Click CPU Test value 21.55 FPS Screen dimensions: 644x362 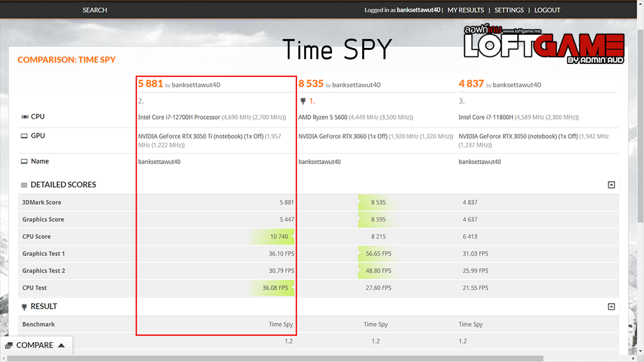[475, 288]
